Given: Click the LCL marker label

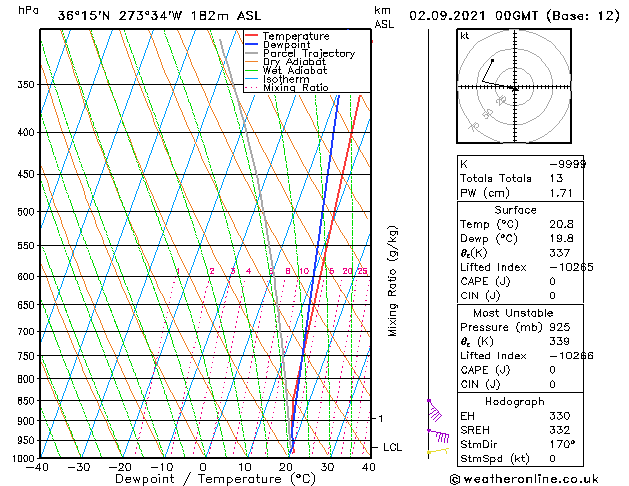Looking at the screenshot, I should (x=392, y=447).
